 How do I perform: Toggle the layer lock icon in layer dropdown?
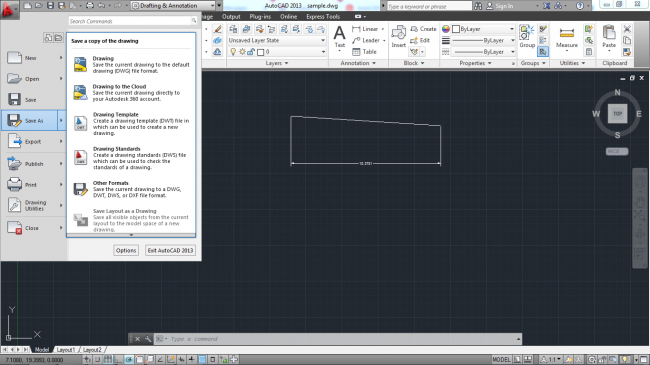(251, 52)
